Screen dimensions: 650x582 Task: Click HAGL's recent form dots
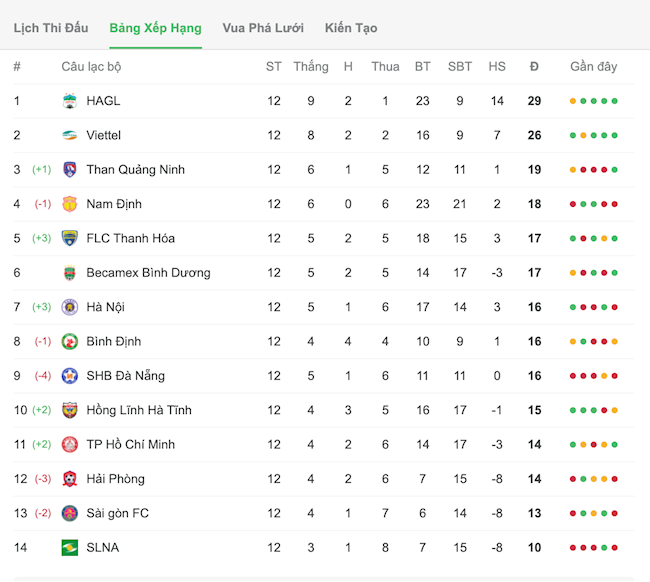click(594, 101)
